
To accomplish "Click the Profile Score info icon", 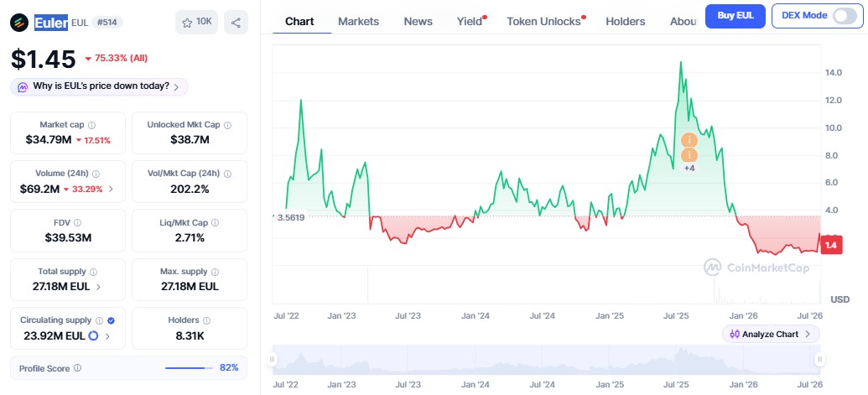I will [77, 368].
